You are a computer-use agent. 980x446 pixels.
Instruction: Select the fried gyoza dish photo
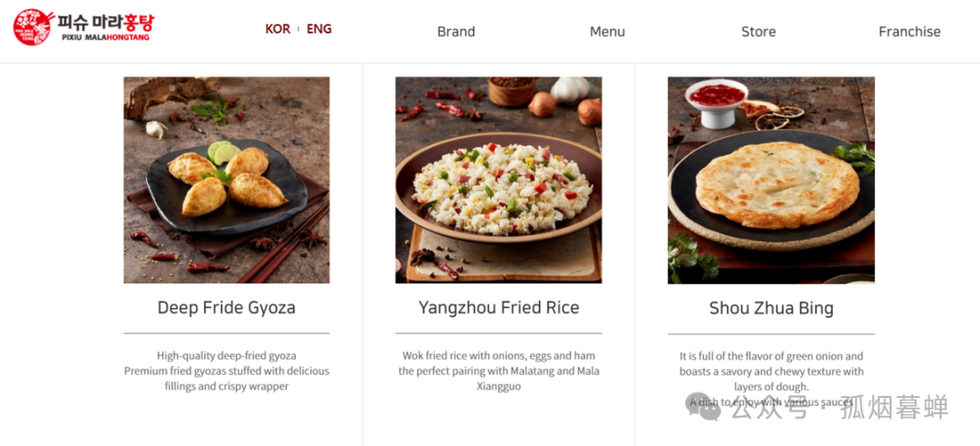coord(226,180)
